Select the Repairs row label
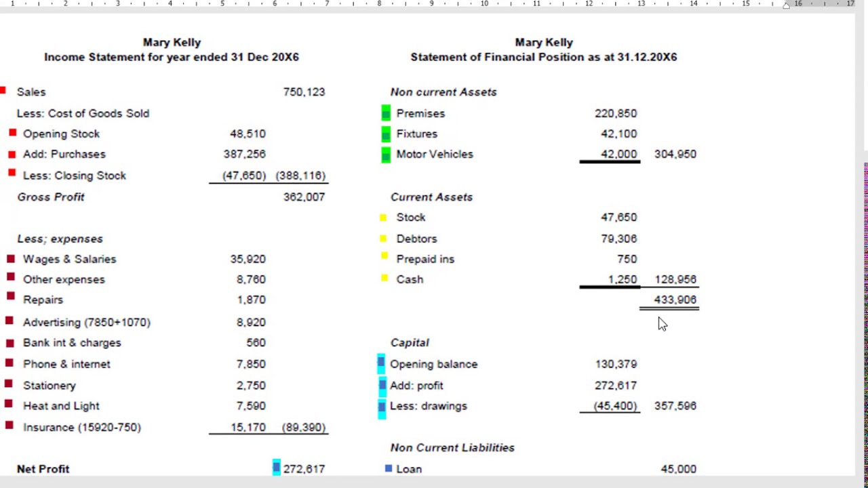This screenshot has width=868, height=488. click(43, 300)
